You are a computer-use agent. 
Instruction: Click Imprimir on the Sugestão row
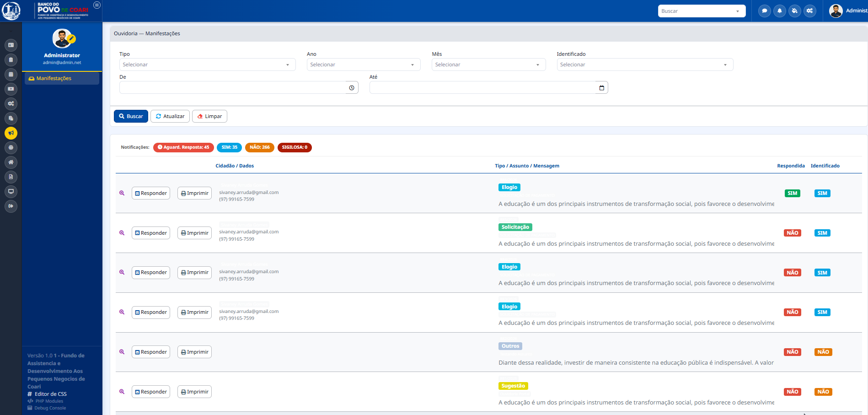(194, 392)
